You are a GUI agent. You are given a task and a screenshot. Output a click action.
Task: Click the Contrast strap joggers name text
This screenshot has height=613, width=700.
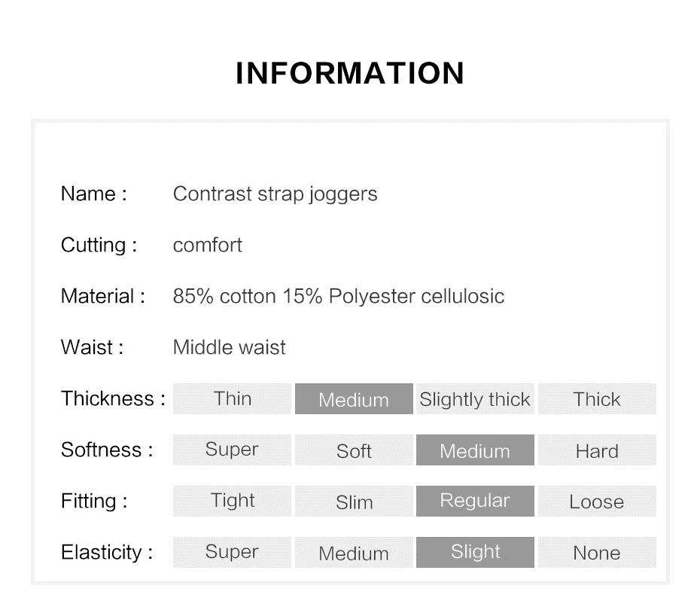[275, 194]
